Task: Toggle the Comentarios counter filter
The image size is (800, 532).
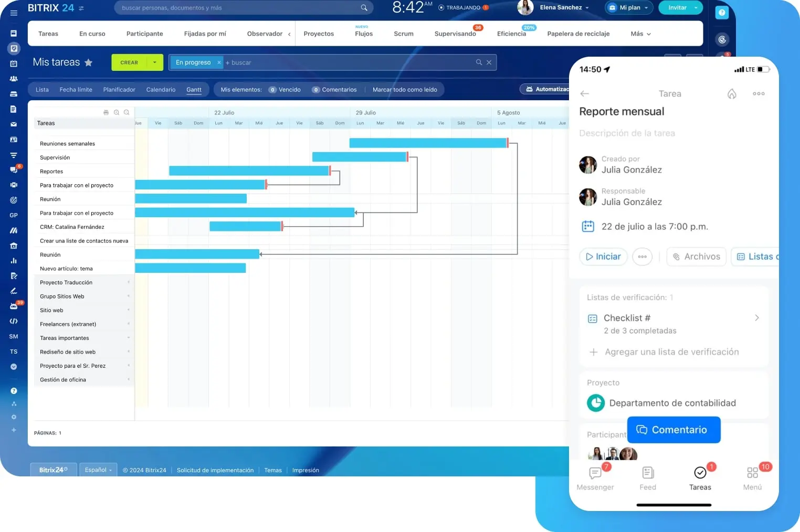Action: [x=334, y=90]
